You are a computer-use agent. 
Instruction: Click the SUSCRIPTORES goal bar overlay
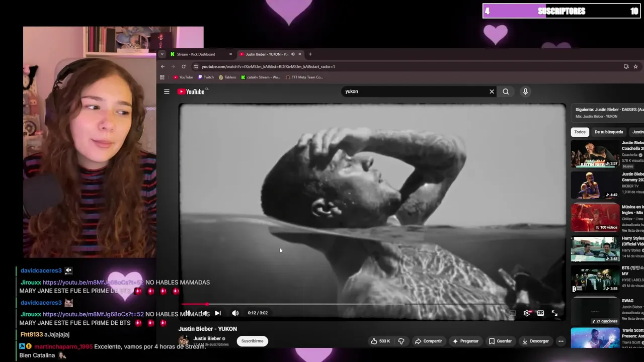(x=561, y=11)
